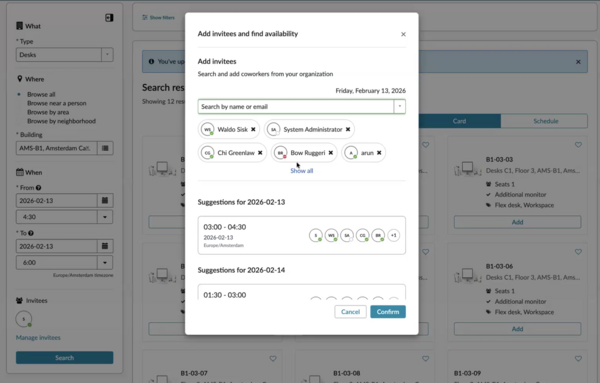Add desk B1-03-03
The image size is (600, 383).
tap(517, 222)
